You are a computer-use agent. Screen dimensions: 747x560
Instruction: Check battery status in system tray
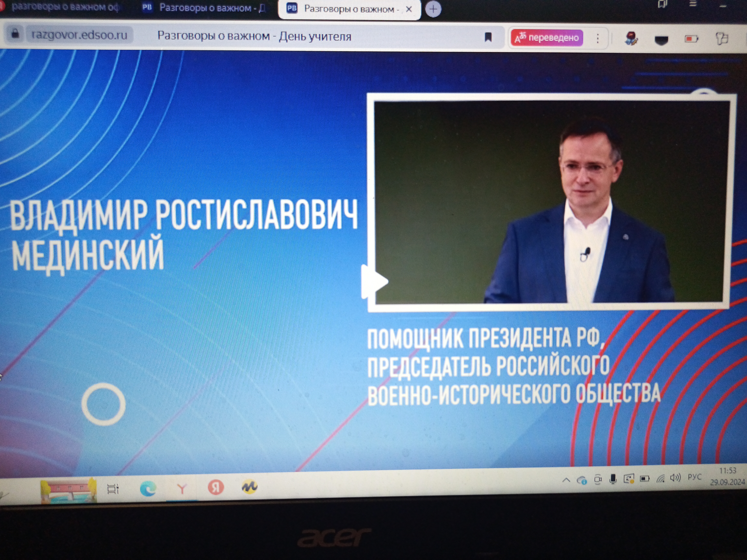click(645, 478)
